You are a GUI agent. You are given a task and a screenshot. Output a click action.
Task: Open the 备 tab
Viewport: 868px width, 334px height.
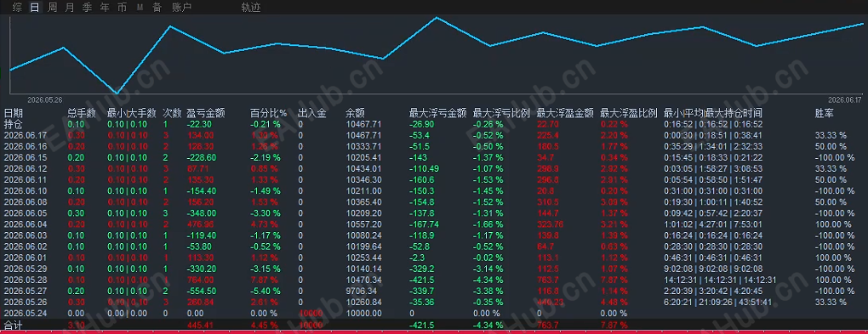point(157,7)
